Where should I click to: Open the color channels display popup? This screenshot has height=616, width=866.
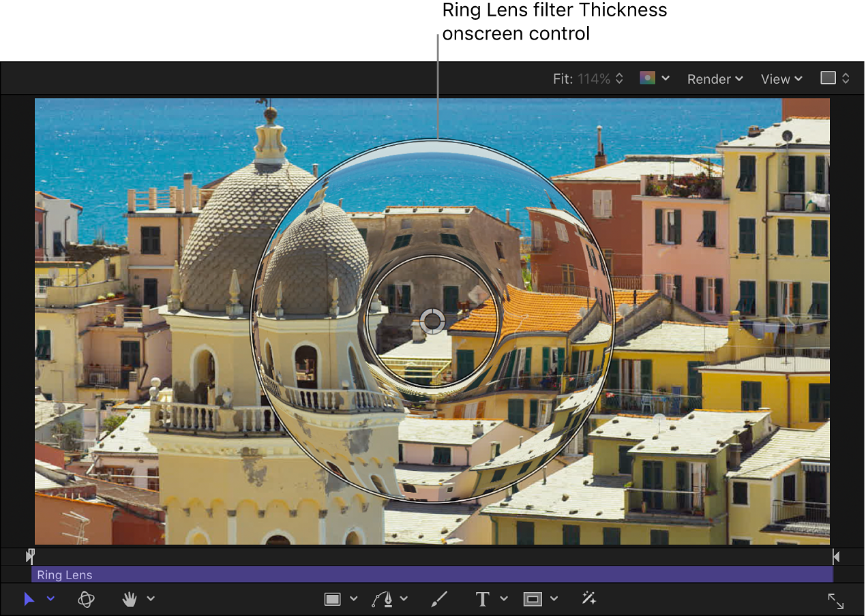click(653, 78)
